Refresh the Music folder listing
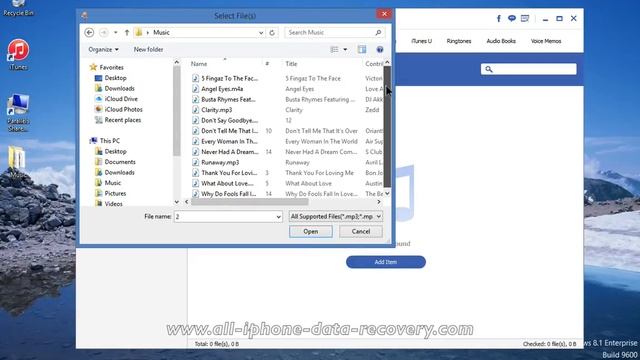This screenshot has height=360, width=640. tap(272, 32)
